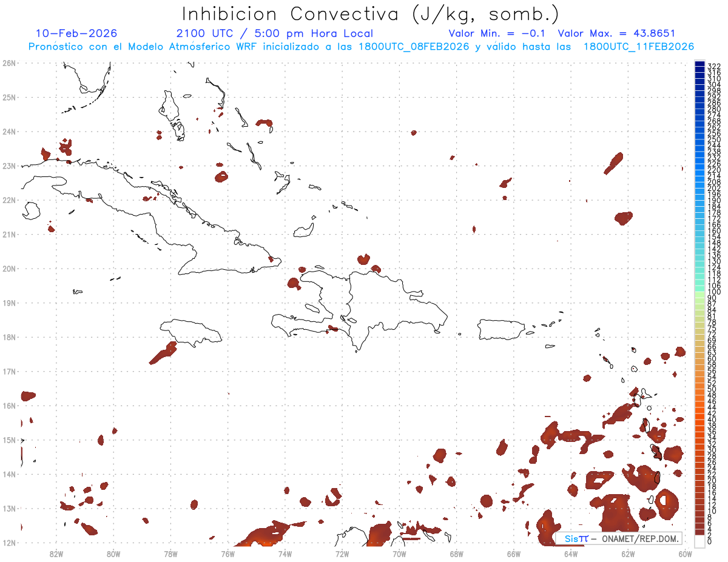This screenshot has height=562, width=728.
Task: Select the 'Valor Min. = -0.1' readout
Action: [498, 33]
